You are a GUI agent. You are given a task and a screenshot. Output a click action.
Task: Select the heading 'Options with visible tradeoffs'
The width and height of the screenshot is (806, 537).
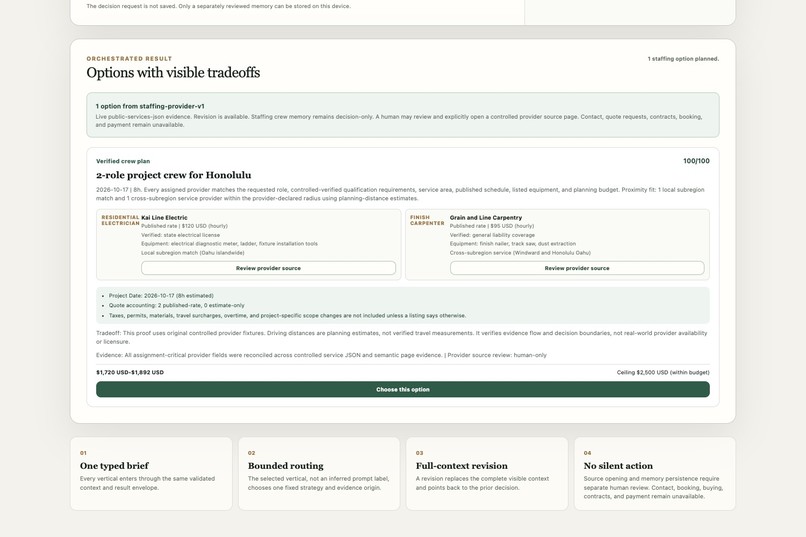pos(173,72)
